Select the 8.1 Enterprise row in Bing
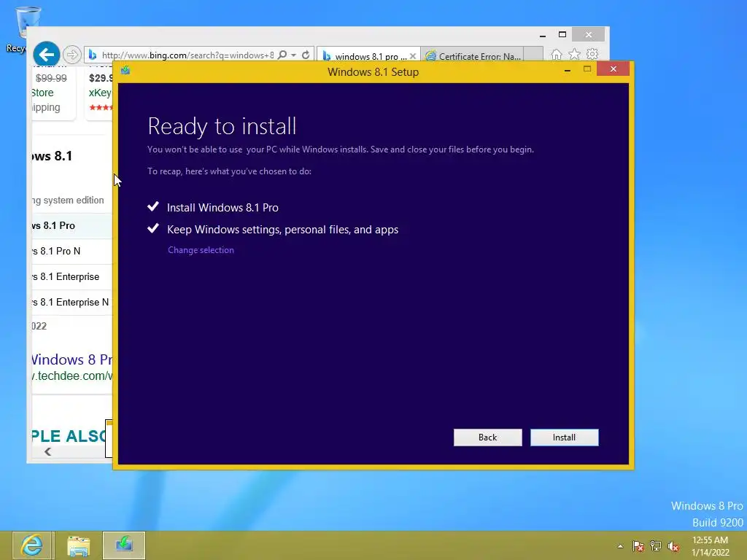747x560 pixels. point(72,276)
